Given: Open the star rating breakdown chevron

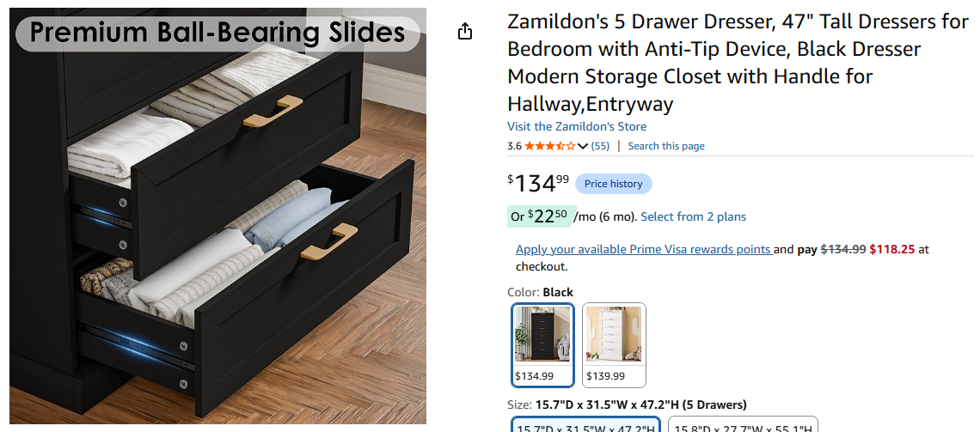Looking at the screenshot, I should 583,146.
